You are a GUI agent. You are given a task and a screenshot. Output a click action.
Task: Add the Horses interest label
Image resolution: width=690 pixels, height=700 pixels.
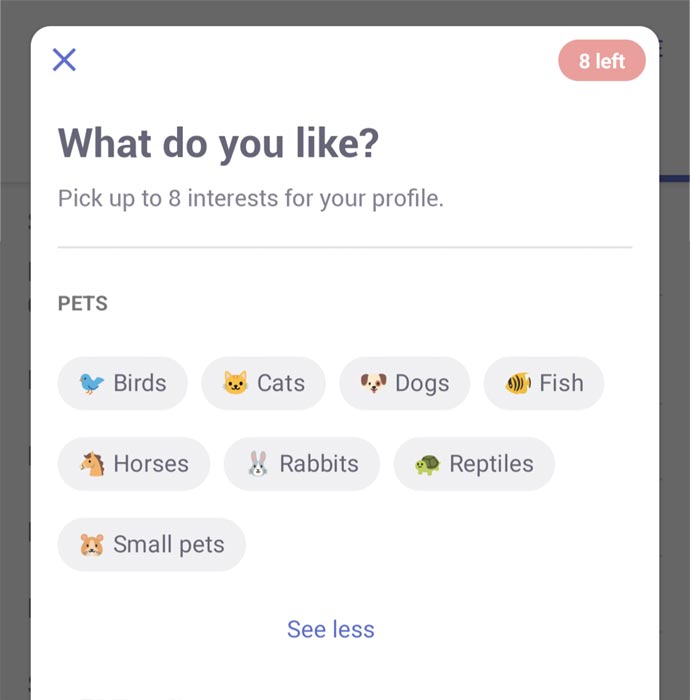(x=151, y=464)
